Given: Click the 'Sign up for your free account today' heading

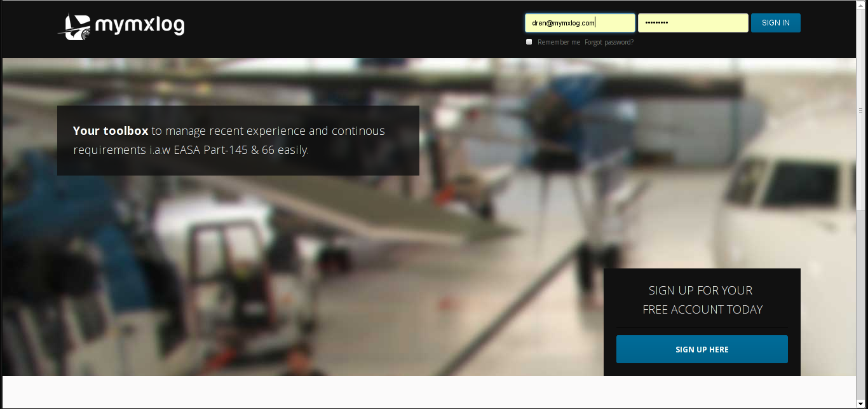Looking at the screenshot, I should (702, 300).
